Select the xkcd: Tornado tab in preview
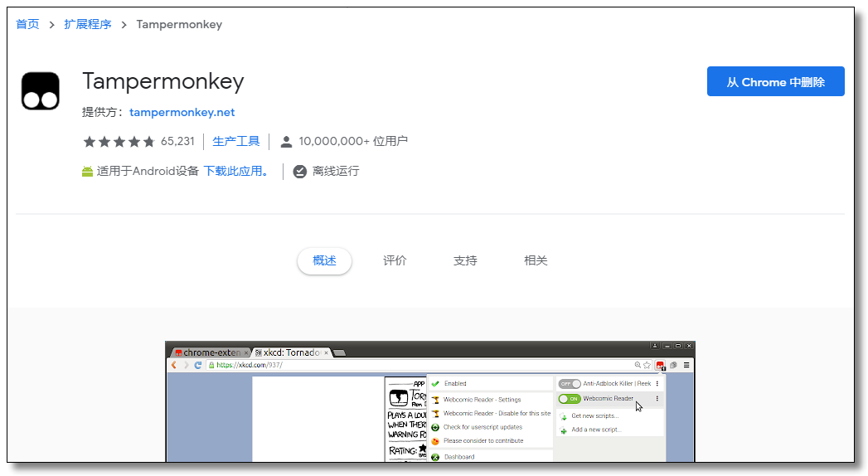Screen dimensions: 868x476 point(292,352)
